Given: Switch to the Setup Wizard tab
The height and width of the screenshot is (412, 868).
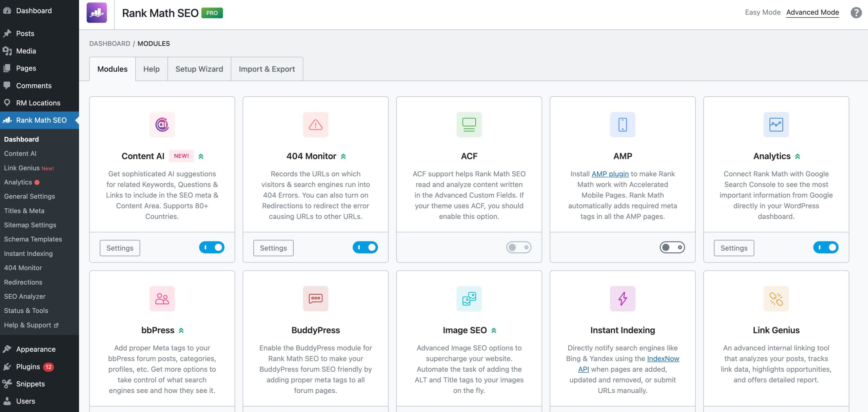Looking at the screenshot, I should pos(199,69).
